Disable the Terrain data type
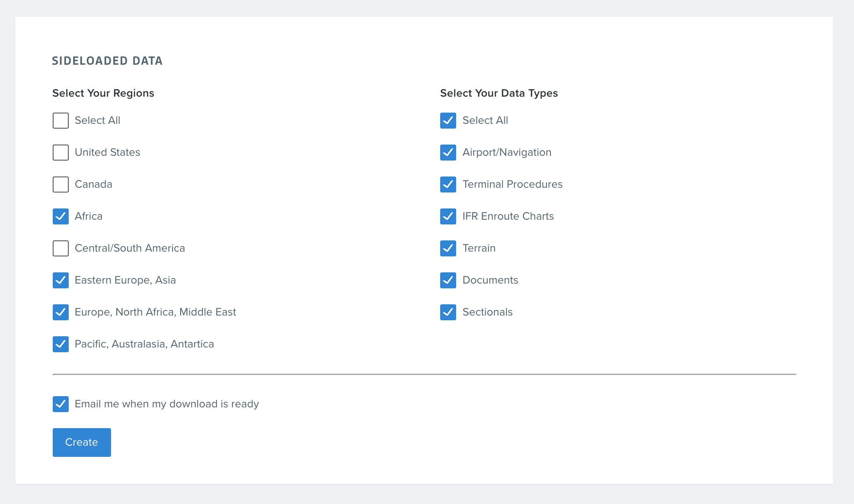 click(x=448, y=248)
